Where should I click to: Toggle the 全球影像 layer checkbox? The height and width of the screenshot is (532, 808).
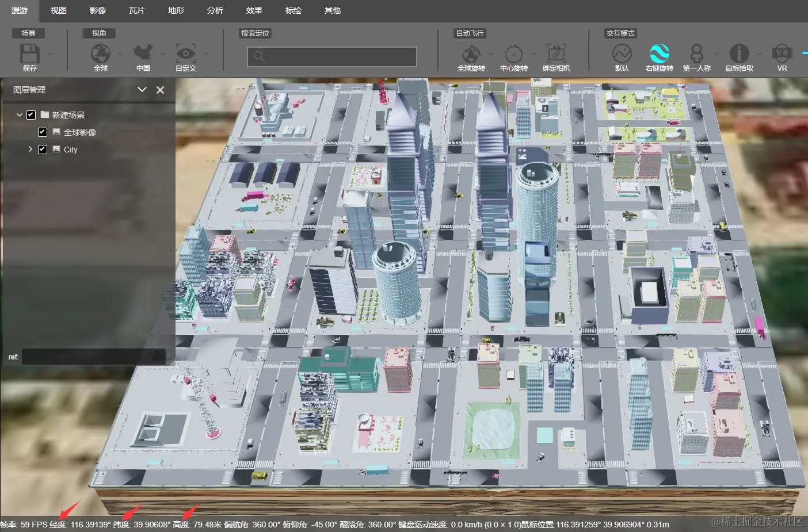click(x=43, y=132)
